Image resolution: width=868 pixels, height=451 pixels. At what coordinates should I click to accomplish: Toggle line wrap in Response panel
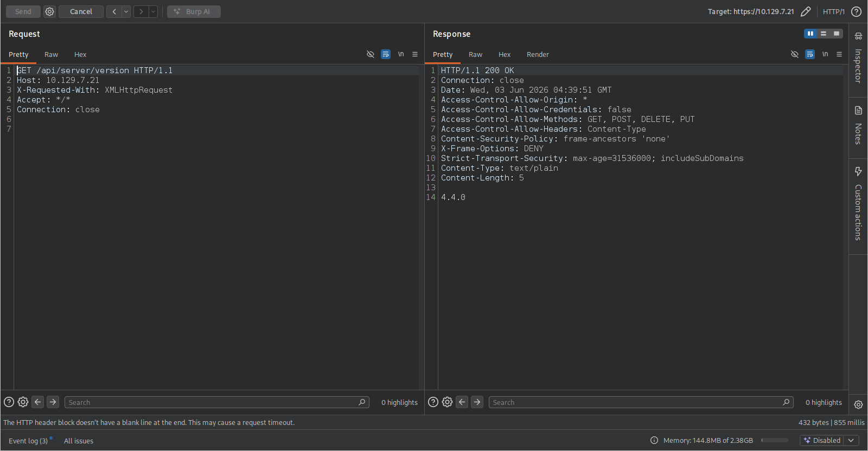point(810,54)
